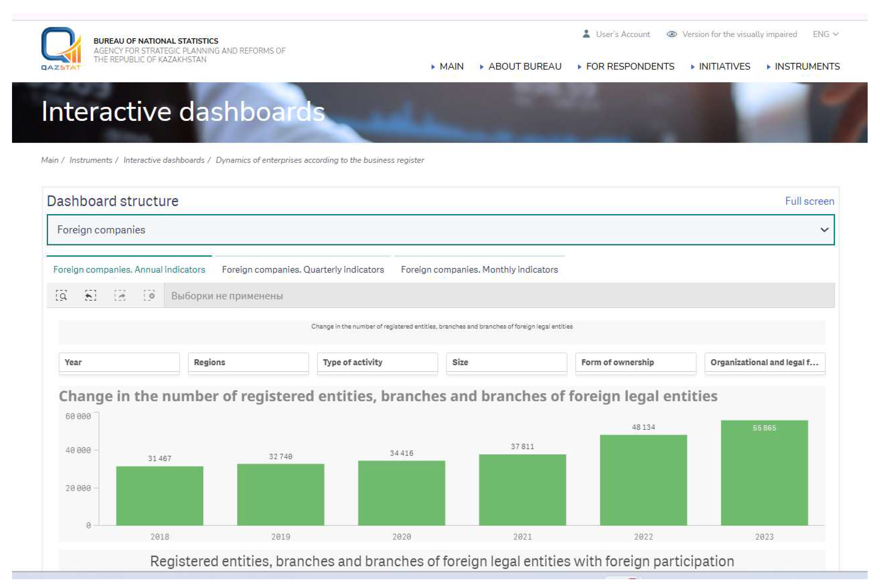Image resolution: width=880 pixels, height=588 pixels.
Task: Click the eye icon for visually impaired version
Action: [x=671, y=34]
